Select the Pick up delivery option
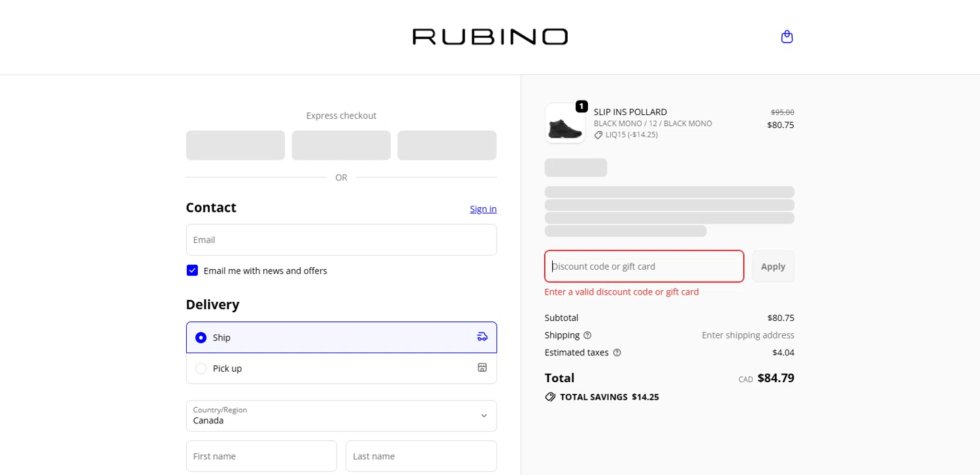Image resolution: width=980 pixels, height=475 pixels. (x=341, y=369)
